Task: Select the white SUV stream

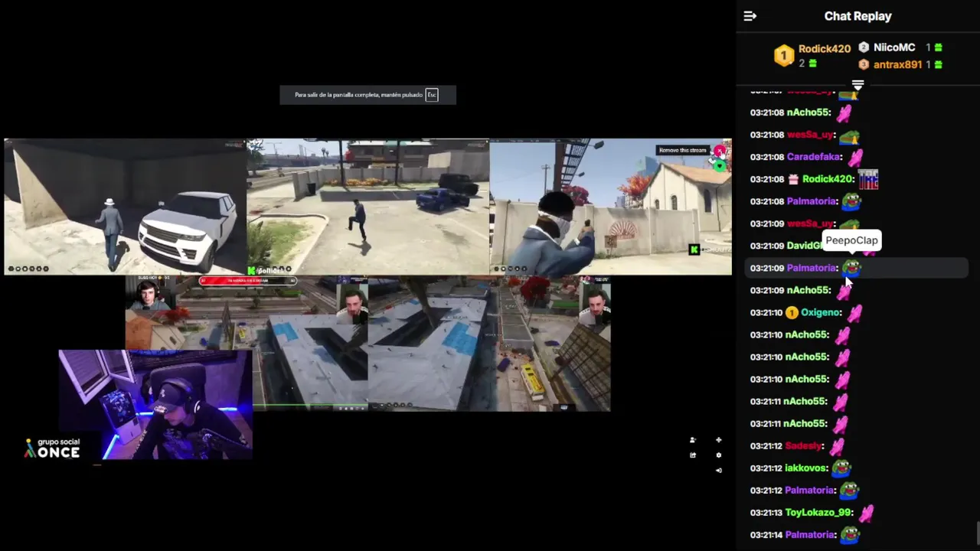Action: (x=125, y=207)
